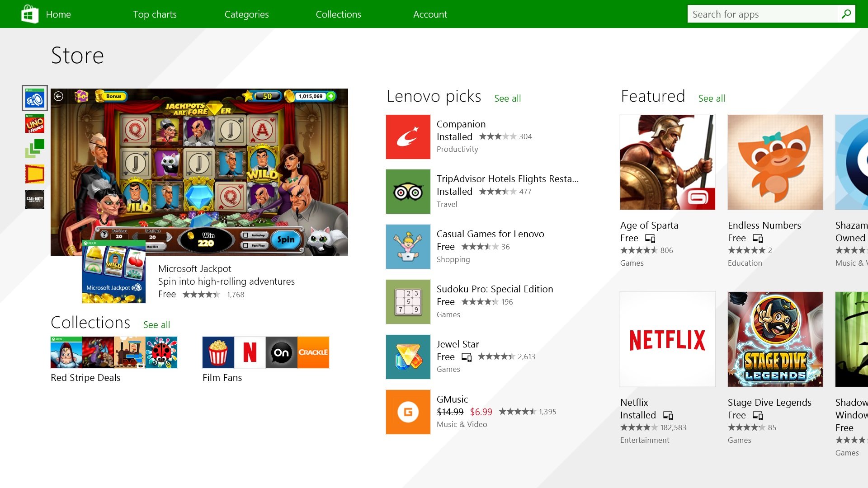Open the Sudoku Pro grid icon
Image resolution: width=868 pixels, height=488 pixels.
click(x=408, y=302)
